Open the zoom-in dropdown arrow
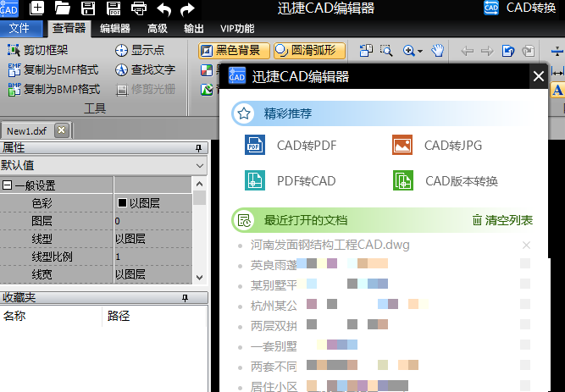 click(x=420, y=51)
